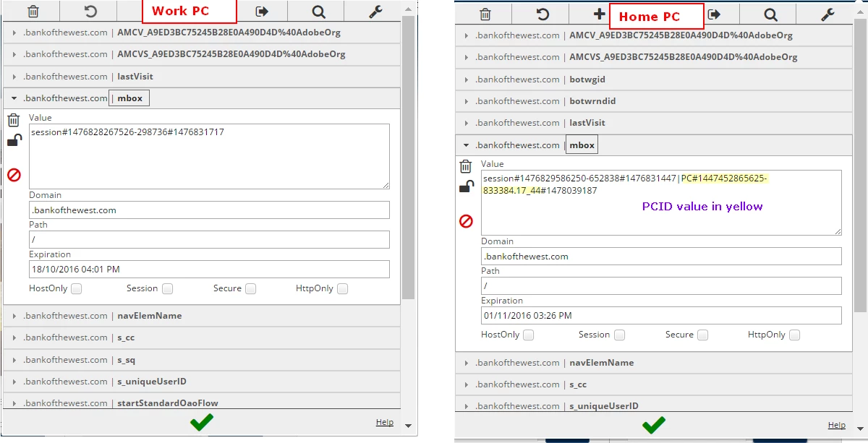Click the Path field in Work PC panel
The height and width of the screenshot is (443, 868).
pos(209,240)
